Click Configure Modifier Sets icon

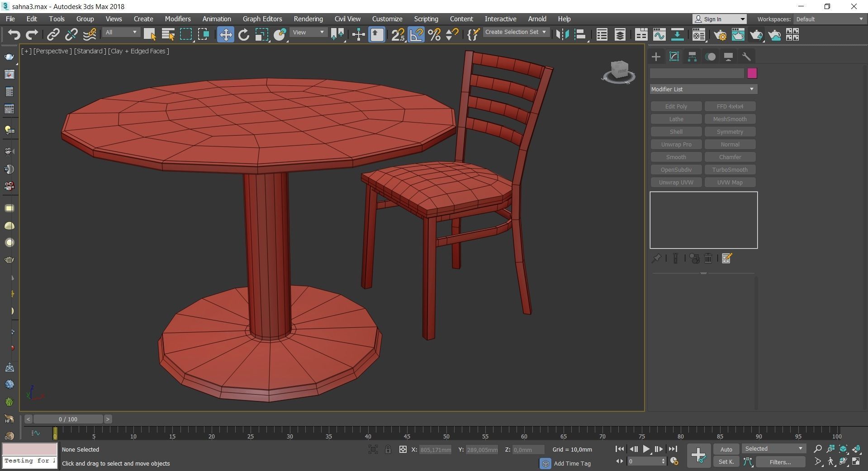727,259
